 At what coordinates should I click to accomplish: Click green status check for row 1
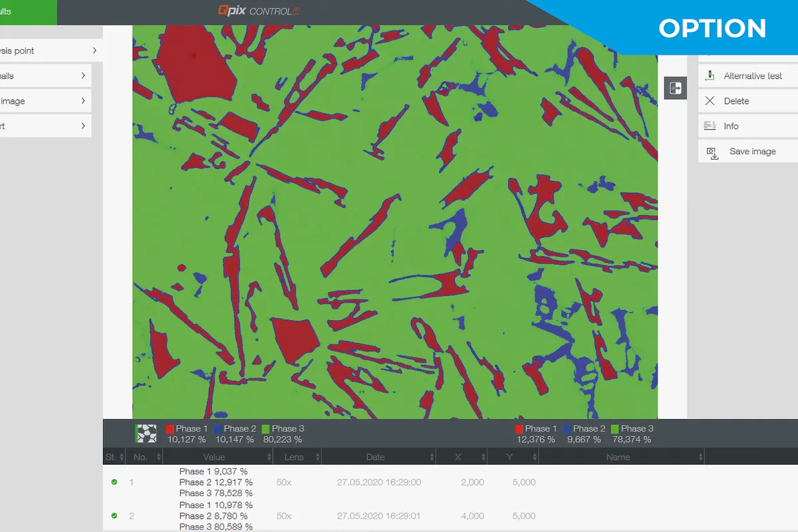point(114,482)
